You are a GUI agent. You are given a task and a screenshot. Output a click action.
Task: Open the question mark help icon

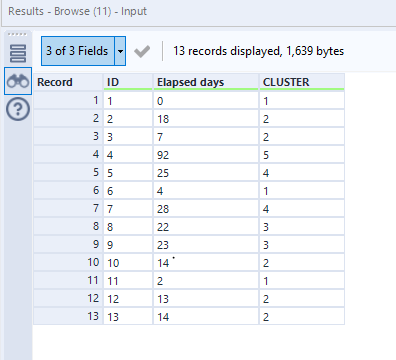pos(18,109)
